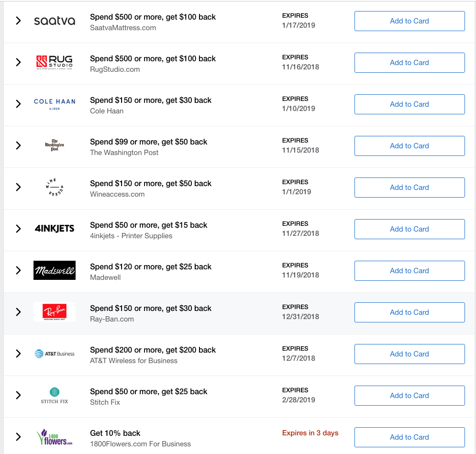Viewport: 476px width, 454px height.
Task: Add the AT&T Wireless offer to card
Action: point(410,354)
